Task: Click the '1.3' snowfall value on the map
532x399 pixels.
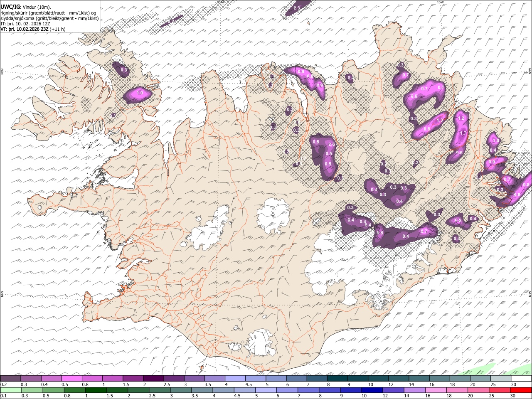Action: 440,120
